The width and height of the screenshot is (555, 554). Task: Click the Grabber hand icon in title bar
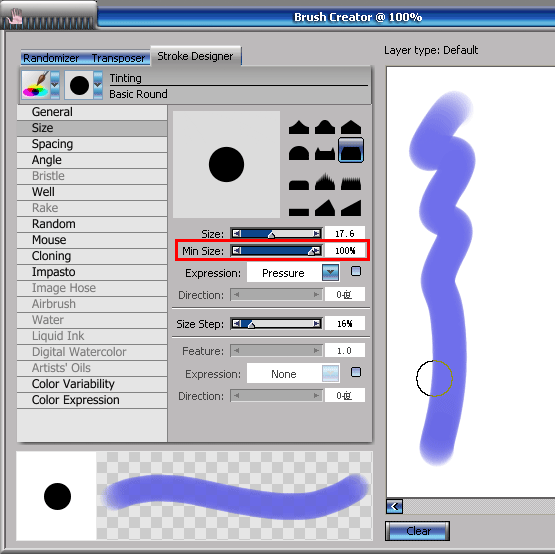pos(15,17)
